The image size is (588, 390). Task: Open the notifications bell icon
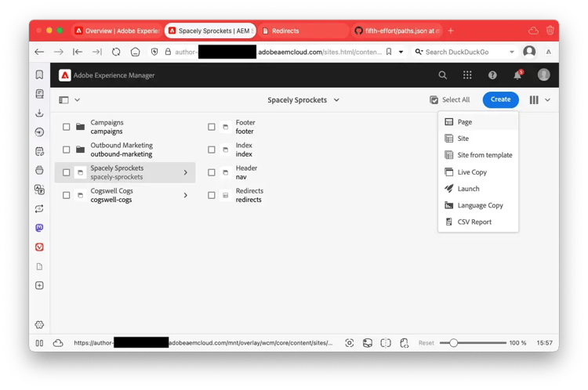tap(518, 75)
